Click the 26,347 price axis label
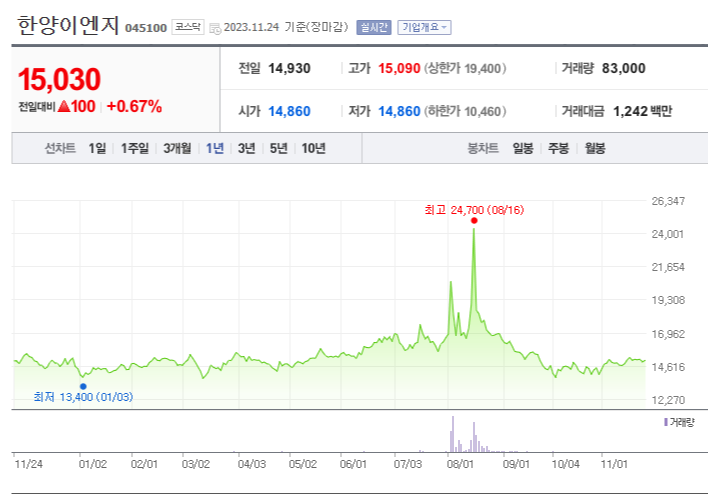 pos(668,201)
